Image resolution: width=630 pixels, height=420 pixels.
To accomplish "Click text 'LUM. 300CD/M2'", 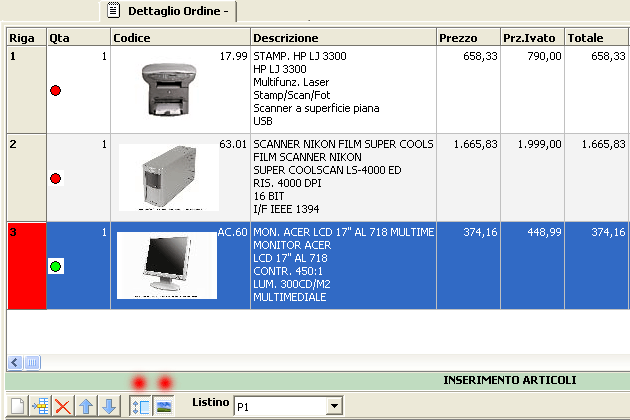I will (x=292, y=284).
